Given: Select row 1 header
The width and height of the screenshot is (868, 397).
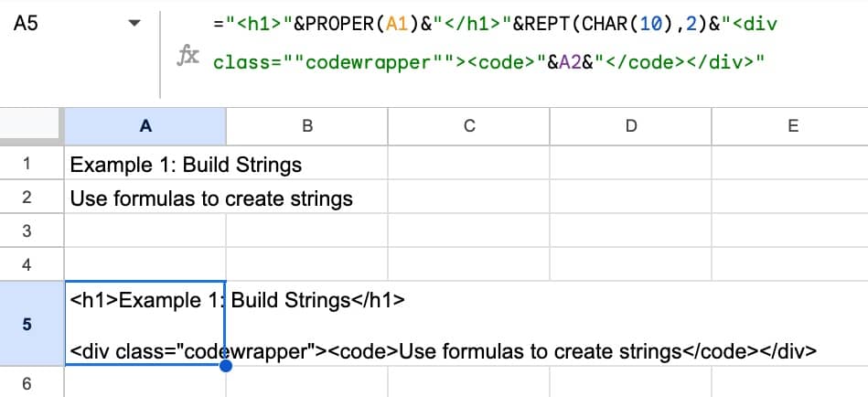Looking at the screenshot, I should click(26, 165).
